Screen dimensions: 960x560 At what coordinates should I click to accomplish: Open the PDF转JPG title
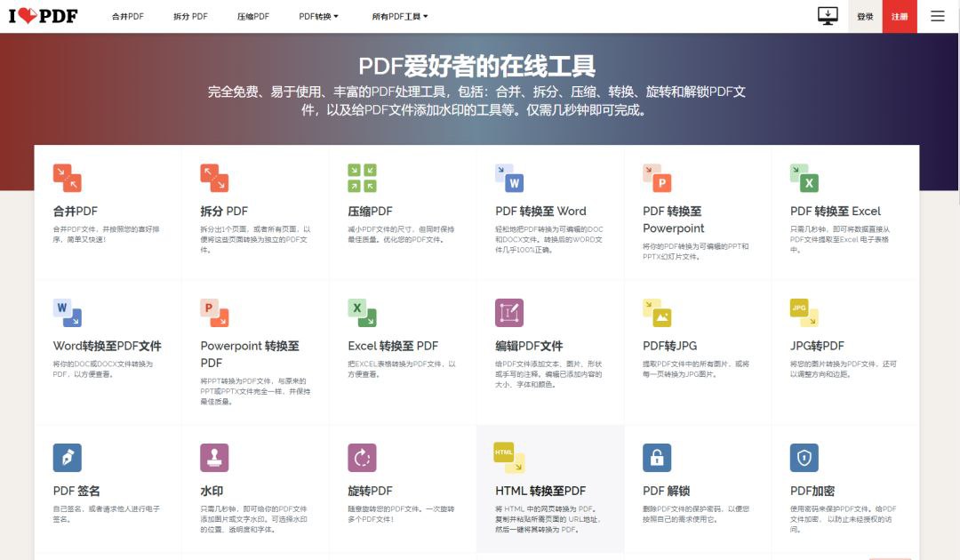[x=670, y=346]
